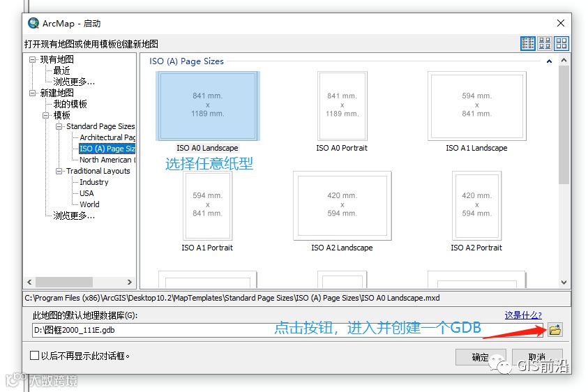The image size is (588, 392).
Task: Click the ISO (A) Page Sizes group header
Action: point(186,61)
